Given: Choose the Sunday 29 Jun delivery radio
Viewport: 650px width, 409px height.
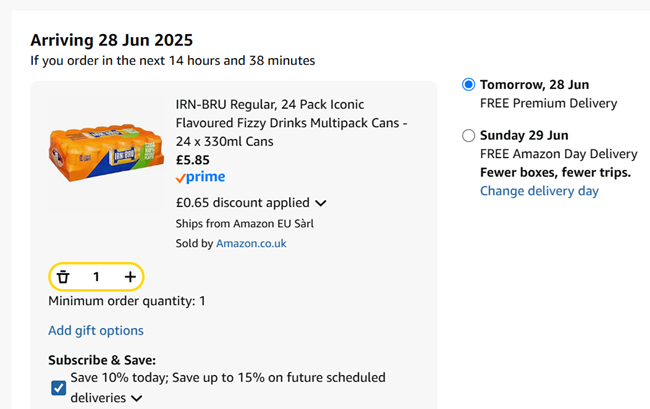Looking at the screenshot, I should [468, 136].
